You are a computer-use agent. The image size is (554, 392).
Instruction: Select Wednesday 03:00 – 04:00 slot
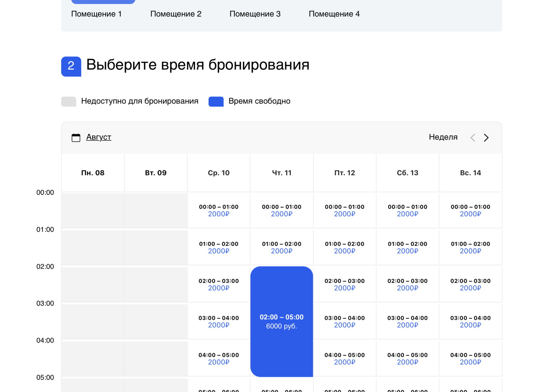click(219, 322)
